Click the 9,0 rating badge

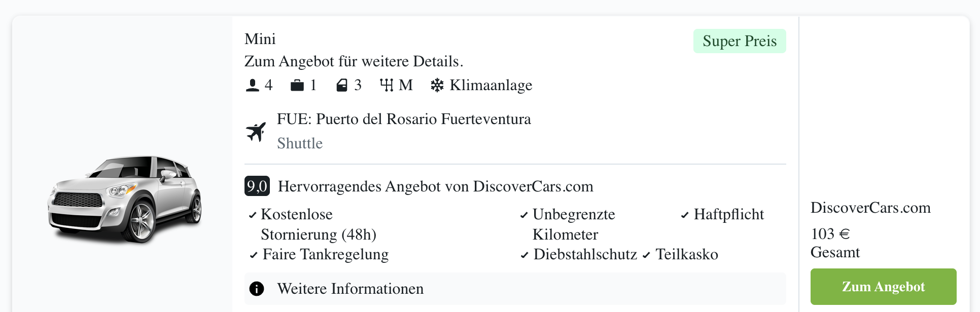pos(257,186)
